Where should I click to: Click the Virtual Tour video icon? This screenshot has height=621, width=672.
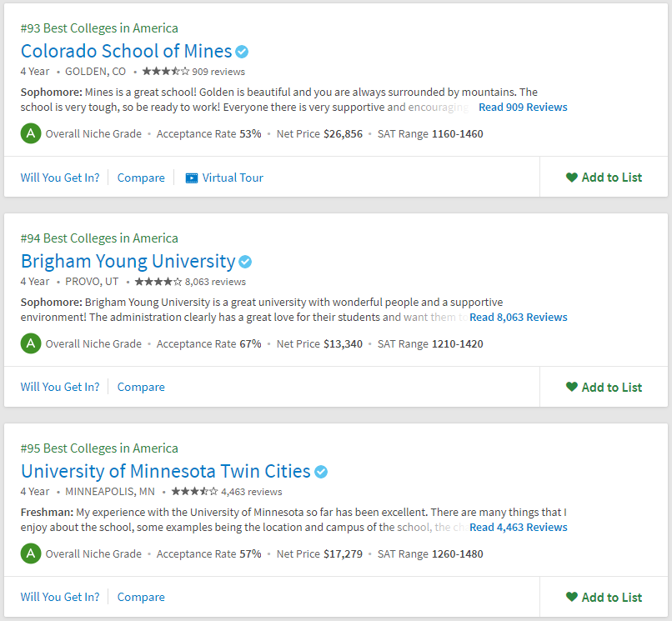click(x=192, y=178)
